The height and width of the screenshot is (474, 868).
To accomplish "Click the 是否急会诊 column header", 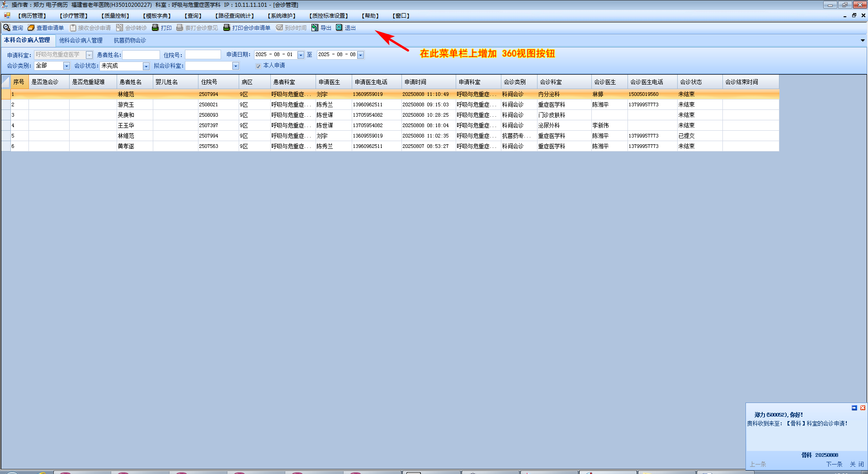I will click(49, 82).
